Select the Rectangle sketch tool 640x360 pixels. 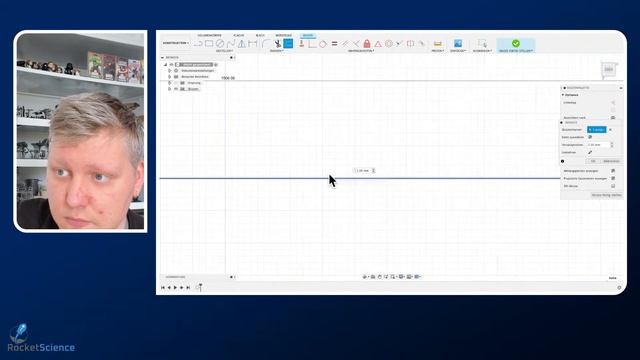pyautogui.click(x=209, y=43)
